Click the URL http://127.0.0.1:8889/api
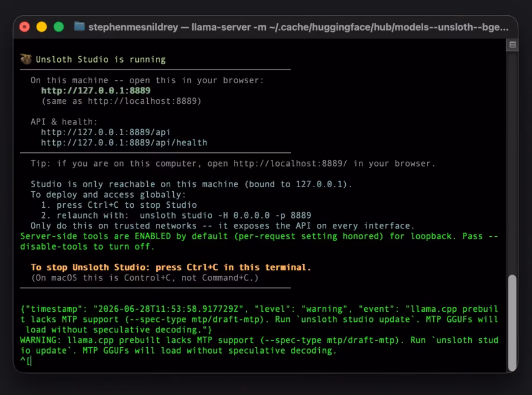 (106, 132)
